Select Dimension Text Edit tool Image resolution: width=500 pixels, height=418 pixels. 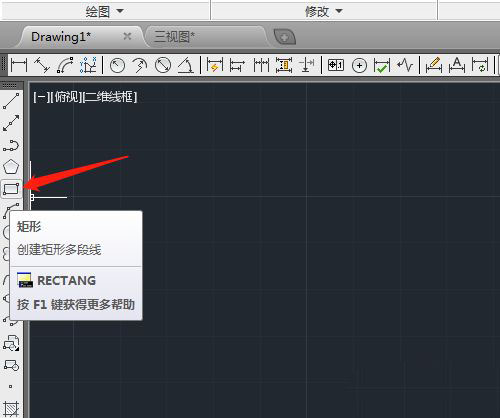coord(457,65)
